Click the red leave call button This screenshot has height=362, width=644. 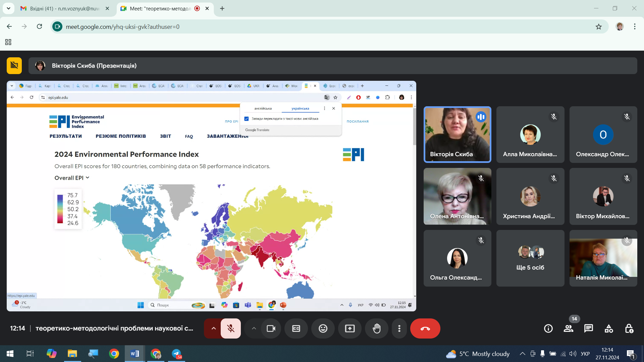[425, 328]
